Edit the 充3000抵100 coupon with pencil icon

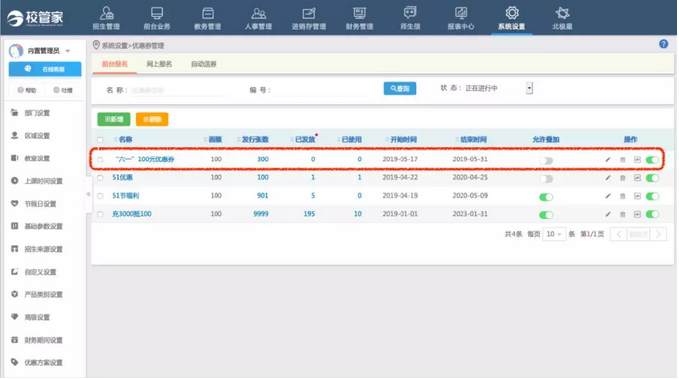(608, 214)
